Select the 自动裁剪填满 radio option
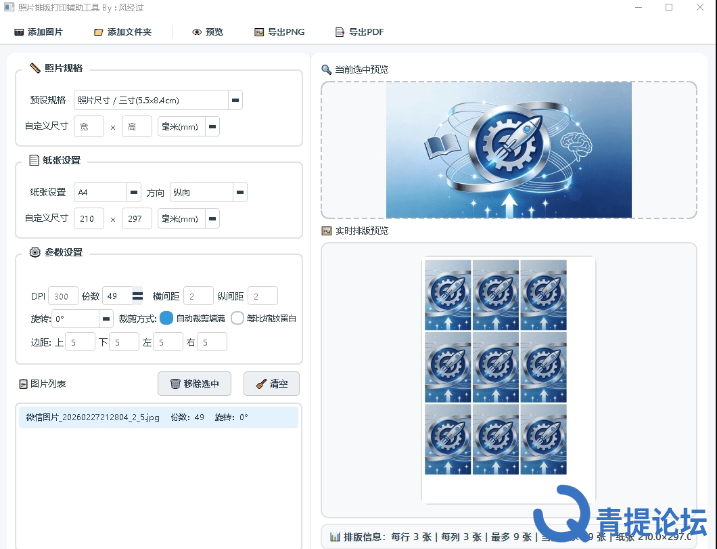 coord(167,318)
